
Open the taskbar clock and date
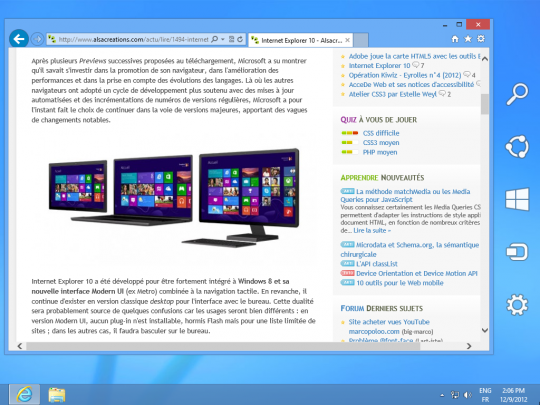[513, 395]
